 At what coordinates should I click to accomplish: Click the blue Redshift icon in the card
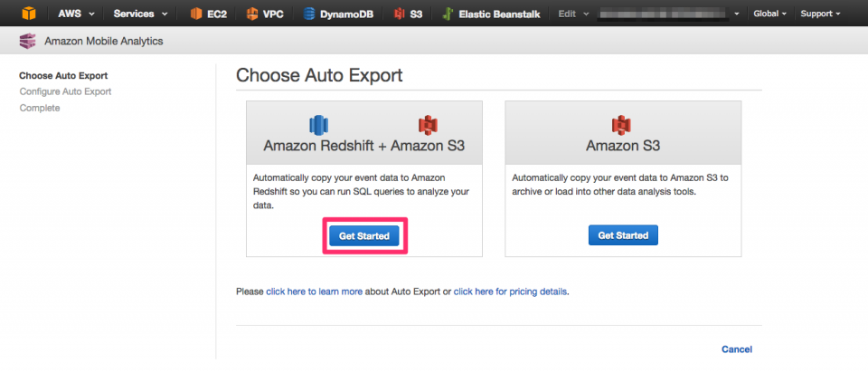click(x=318, y=125)
